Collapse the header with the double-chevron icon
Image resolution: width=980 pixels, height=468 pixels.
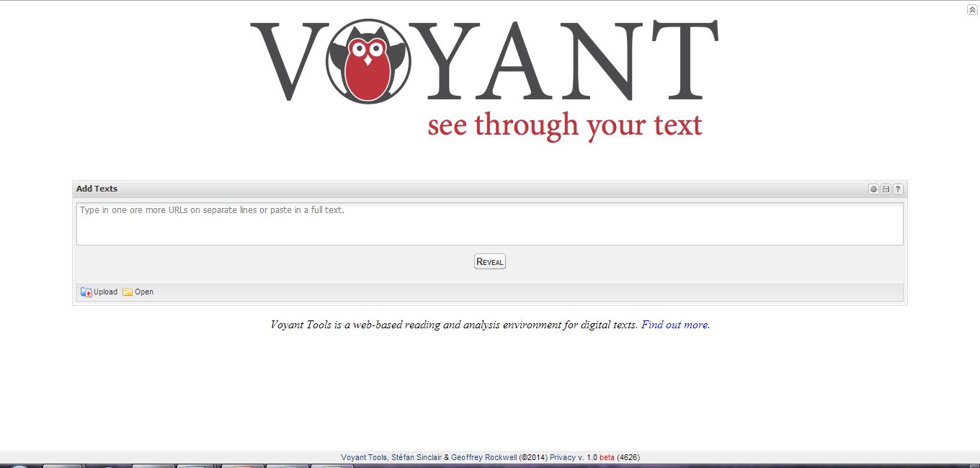point(972,9)
